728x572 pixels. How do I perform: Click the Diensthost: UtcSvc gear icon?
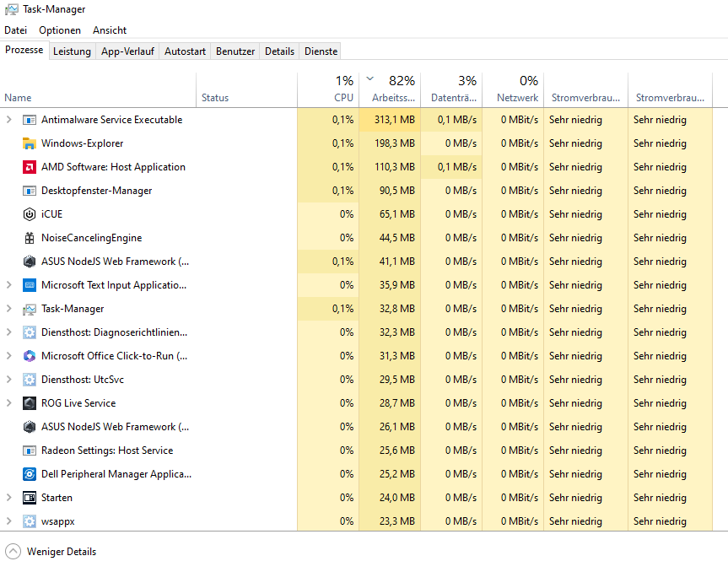(x=30, y=380)
